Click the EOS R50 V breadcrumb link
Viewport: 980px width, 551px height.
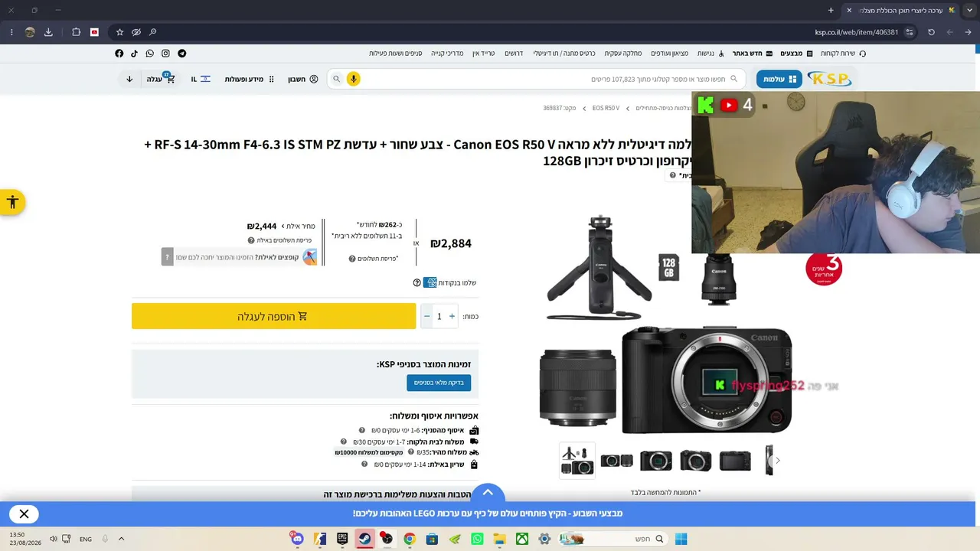coord(606,109)
